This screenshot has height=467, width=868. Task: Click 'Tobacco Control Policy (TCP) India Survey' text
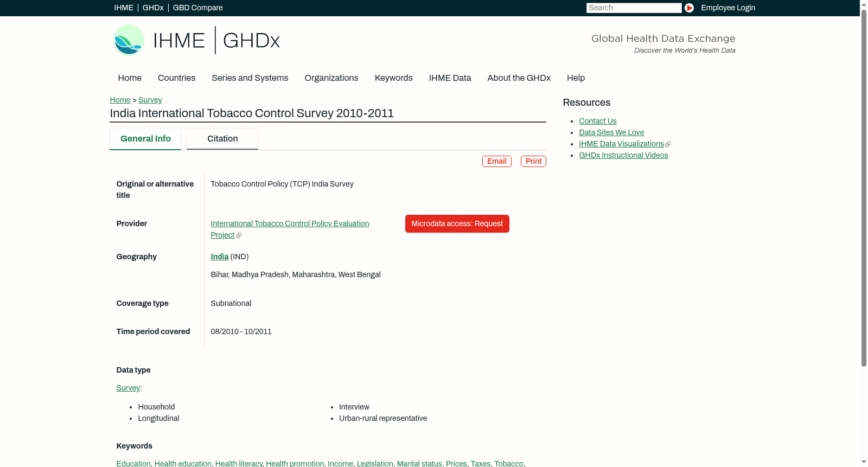pos(282,184)
